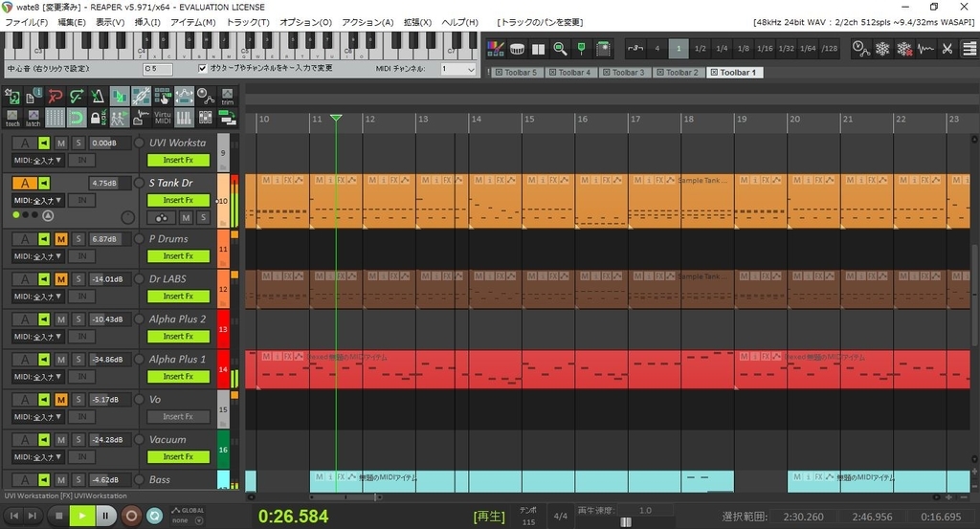Click the pan knob on Dr LABS track
The height and width of the screenshot is (529, 980).
(140, 279)
